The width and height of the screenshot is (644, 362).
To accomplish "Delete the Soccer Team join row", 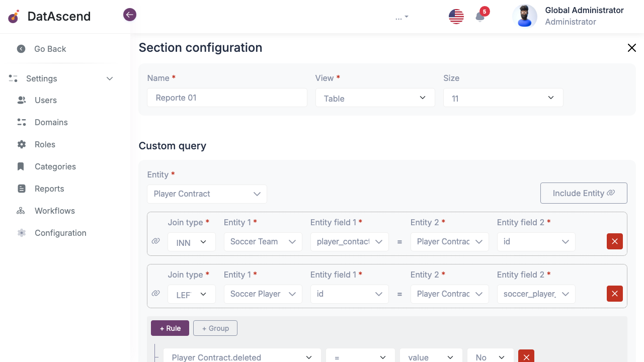I will click(615, 241).
